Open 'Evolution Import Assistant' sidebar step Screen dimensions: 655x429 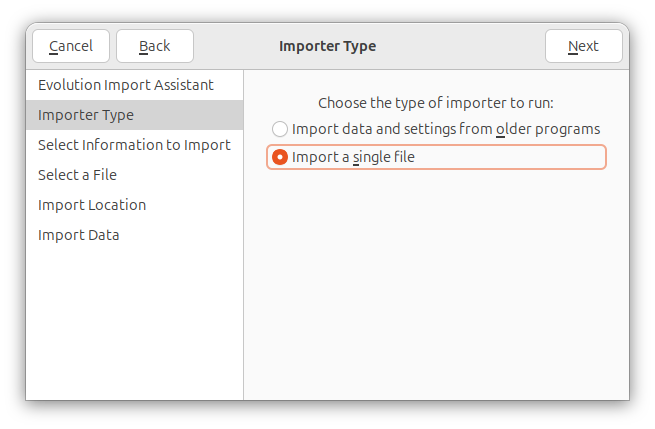[135, 85]
